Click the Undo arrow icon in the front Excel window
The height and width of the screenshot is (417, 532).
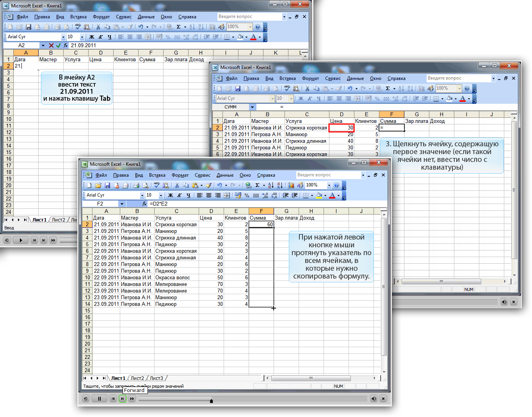point(220,185)
